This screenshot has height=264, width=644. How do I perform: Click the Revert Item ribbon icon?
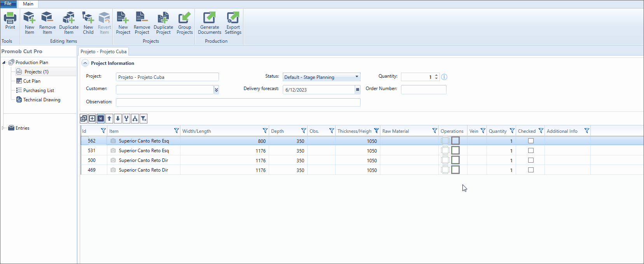tap(104, 23)
